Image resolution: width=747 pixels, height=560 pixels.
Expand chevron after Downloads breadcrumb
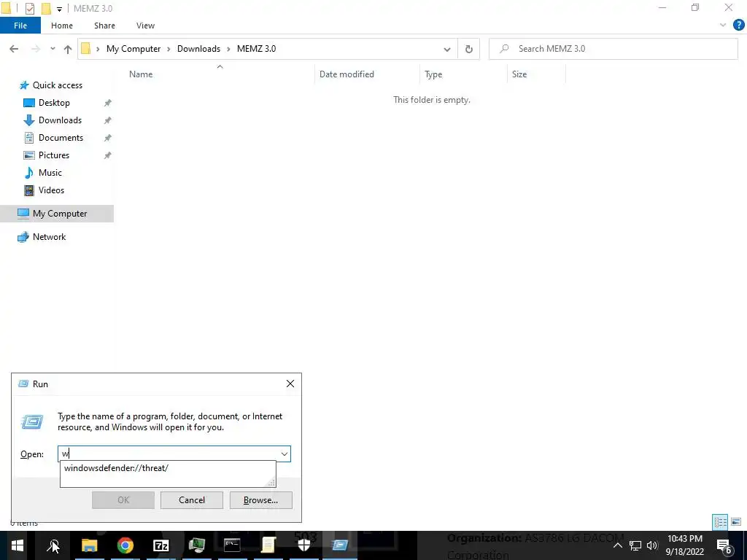point(228,49)
